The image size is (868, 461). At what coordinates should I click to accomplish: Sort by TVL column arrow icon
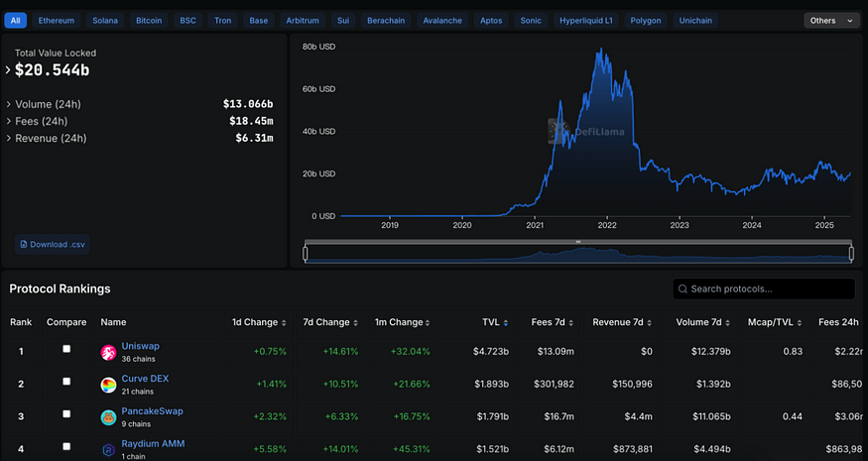click(507, 322)
